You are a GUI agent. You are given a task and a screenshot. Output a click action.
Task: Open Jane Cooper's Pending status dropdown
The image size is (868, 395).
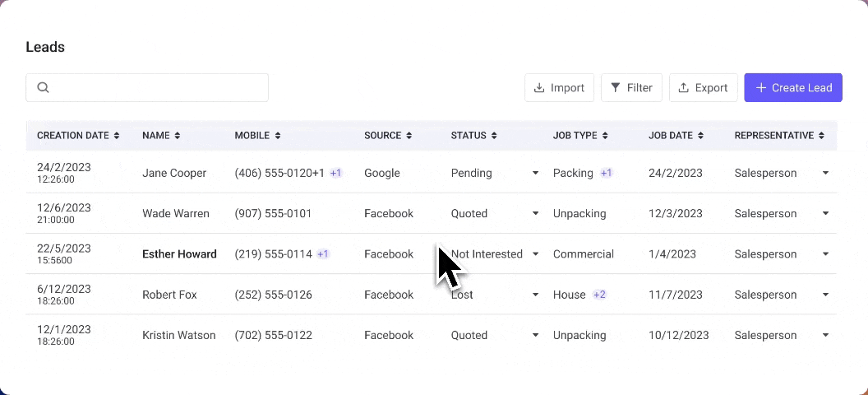tap(535, 174)
